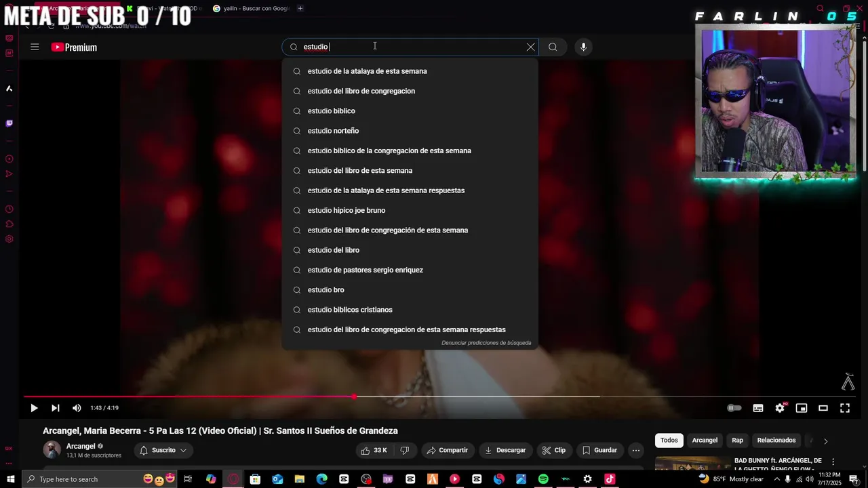The image size is (868, 488).
Task: Pick suggestion 'estudio de la atalaya de esta semana'
Action: (x=410, y=71)
